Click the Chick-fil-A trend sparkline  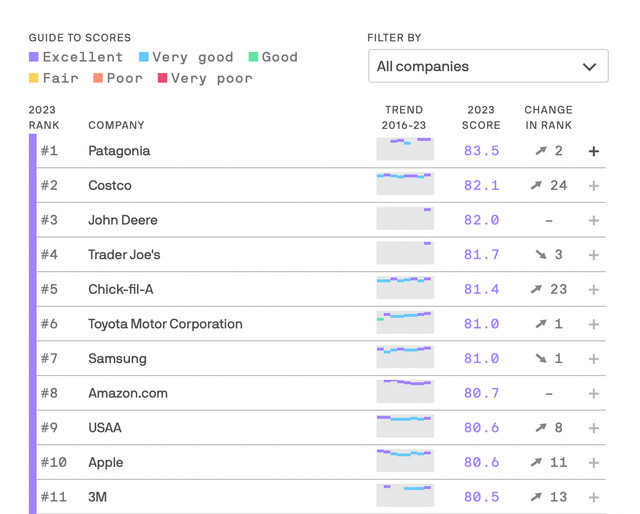pos(405,288)
